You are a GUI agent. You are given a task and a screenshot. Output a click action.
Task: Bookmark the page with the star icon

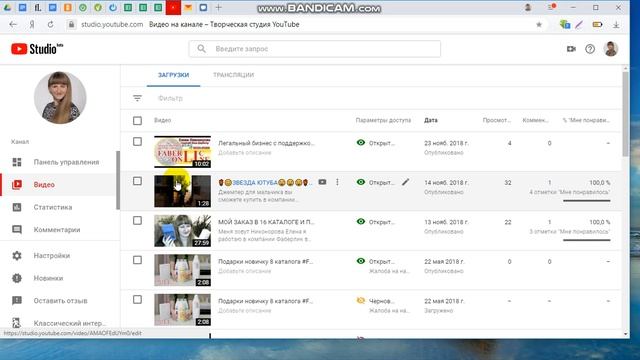pyautogui.click(x=539, y=24)
